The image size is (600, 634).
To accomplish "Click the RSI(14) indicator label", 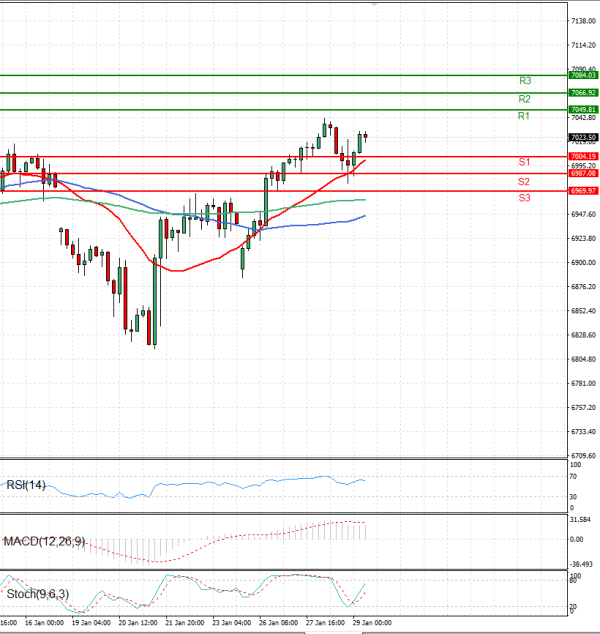I will (26, 486).
